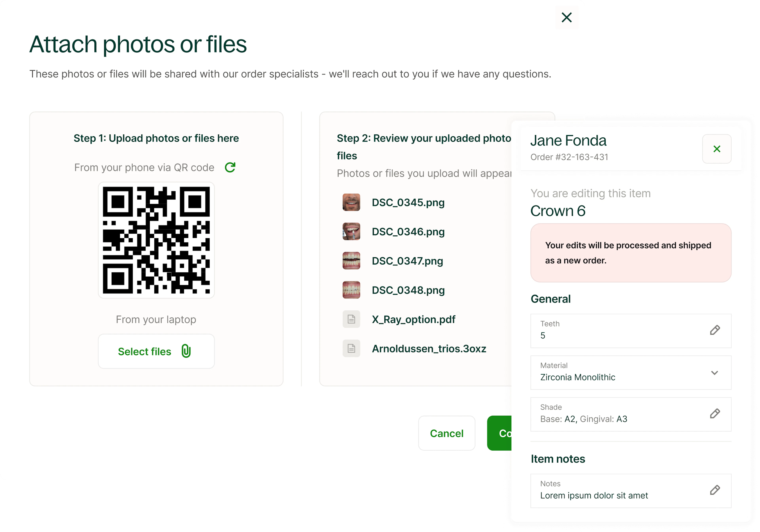Open DSC_0347.png thumbnail
The height and width of the screenshot is (532, 760).
click(x=351, y=261)
